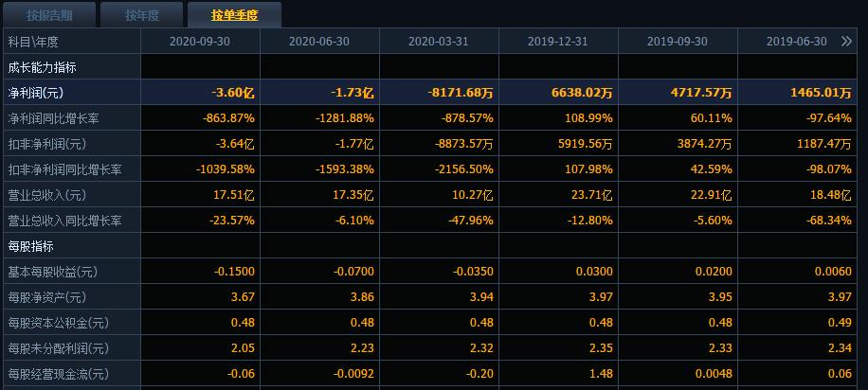This screenshot has height=390, width=868.
Task: Click the revenue value 18.48亿
Action: coord(833,195)
